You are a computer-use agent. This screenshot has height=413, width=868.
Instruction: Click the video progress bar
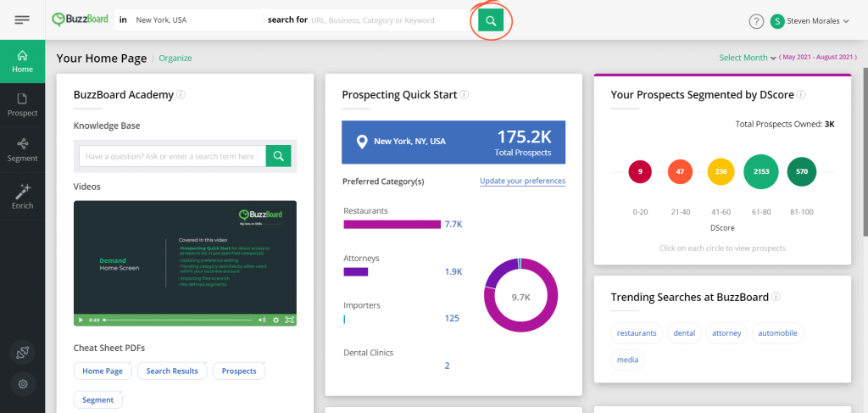(x=178, y=320)
